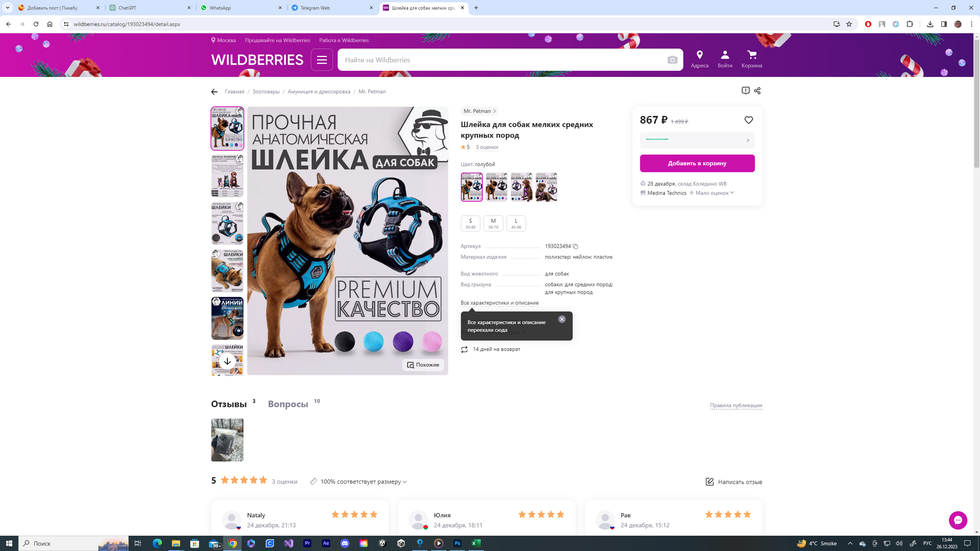
Task: Open browser tab search dropdown
Action: coord(8,8)
